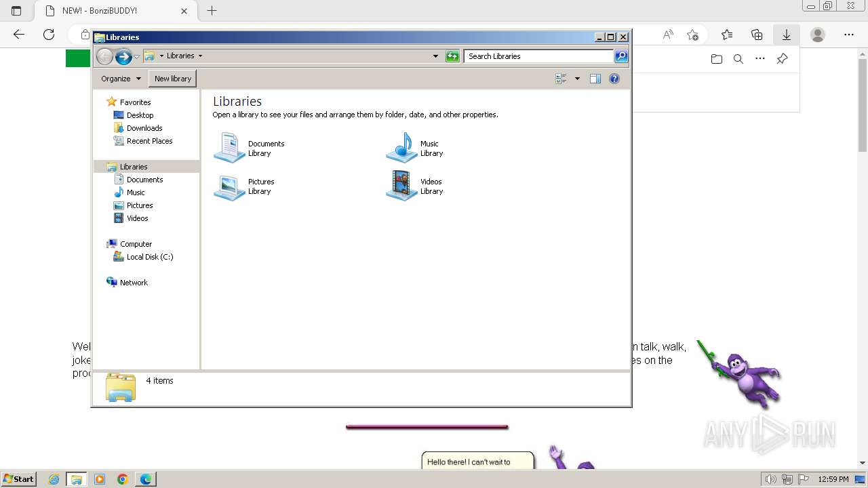Image resolution: width=868 pixels, height=488 pixels.
Task: Open the Edge Collections icon
Action: [x=757, y=35]
